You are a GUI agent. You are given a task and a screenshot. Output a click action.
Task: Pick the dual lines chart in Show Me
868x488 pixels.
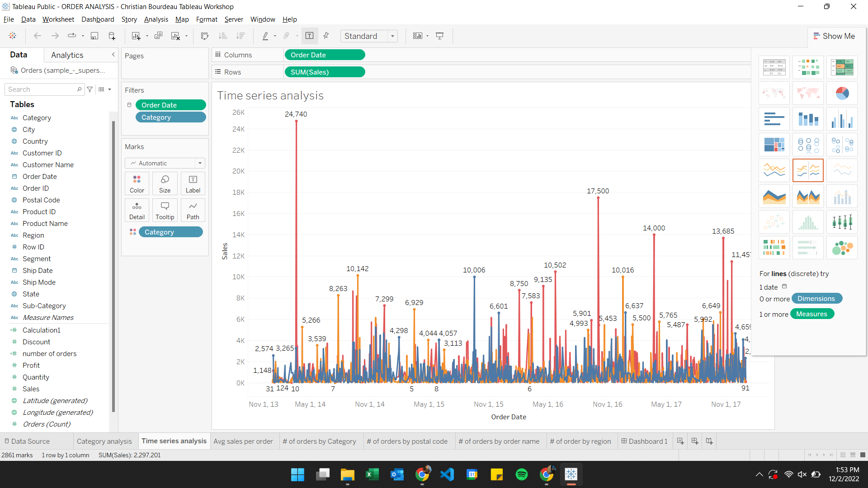point(808,170)
